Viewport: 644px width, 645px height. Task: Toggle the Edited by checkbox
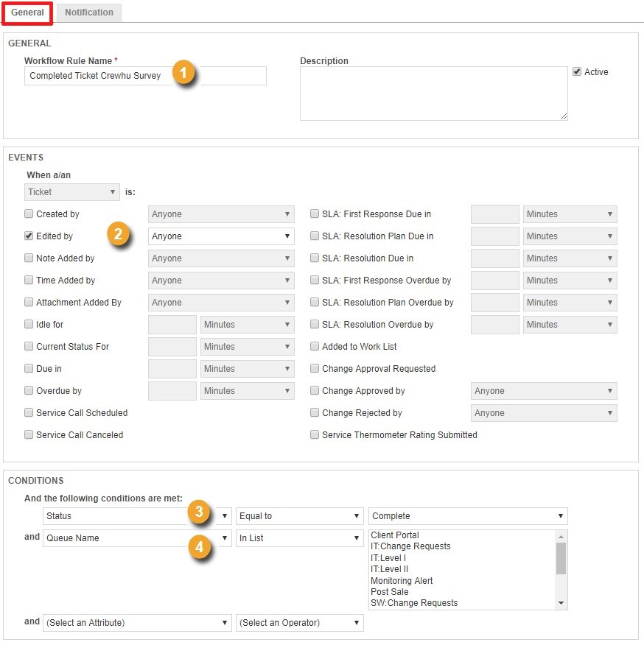point(29,236)
